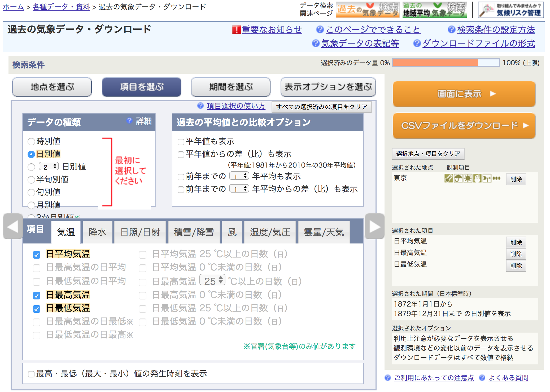Click the selected data amount progress bar
This screenshot has height=392, width=550.
(446, 63)
